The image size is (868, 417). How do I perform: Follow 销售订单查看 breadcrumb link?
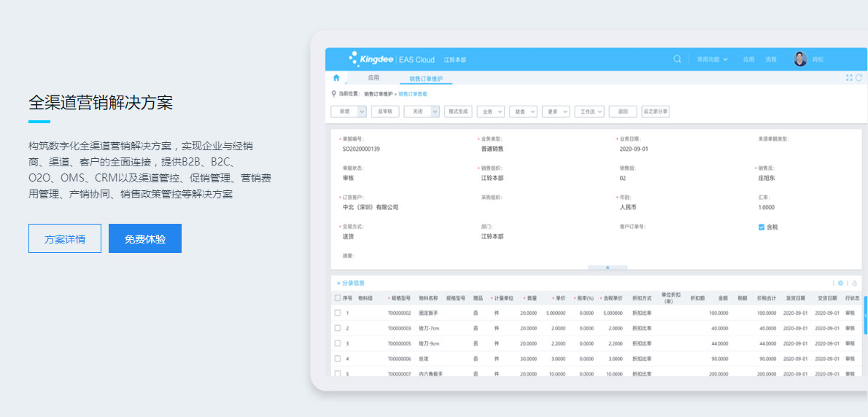tap(413, 94)
